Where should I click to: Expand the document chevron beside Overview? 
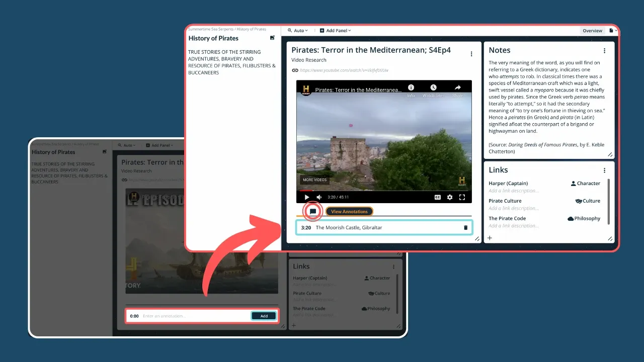[x=613, y=30]
